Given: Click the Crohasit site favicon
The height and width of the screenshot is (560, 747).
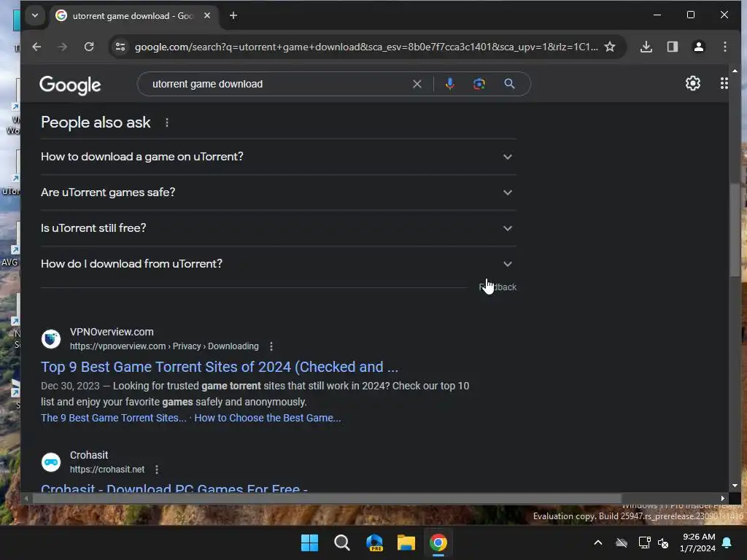Looking at the screenshot, I should [x=51, y=462].
